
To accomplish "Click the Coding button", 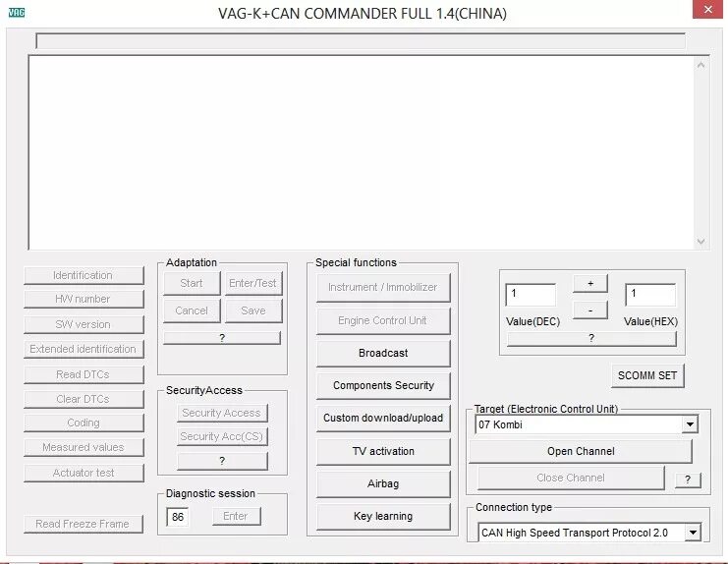I will point(84,423).
